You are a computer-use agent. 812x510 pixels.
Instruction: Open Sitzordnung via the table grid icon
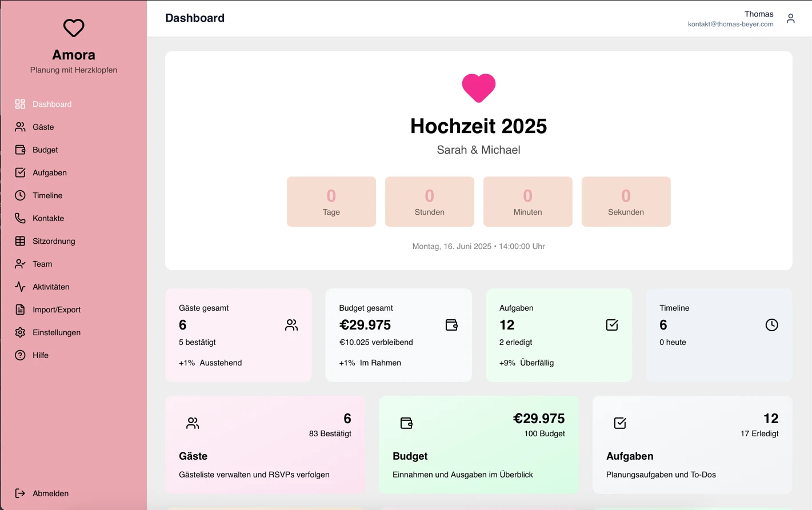point(19,241)
